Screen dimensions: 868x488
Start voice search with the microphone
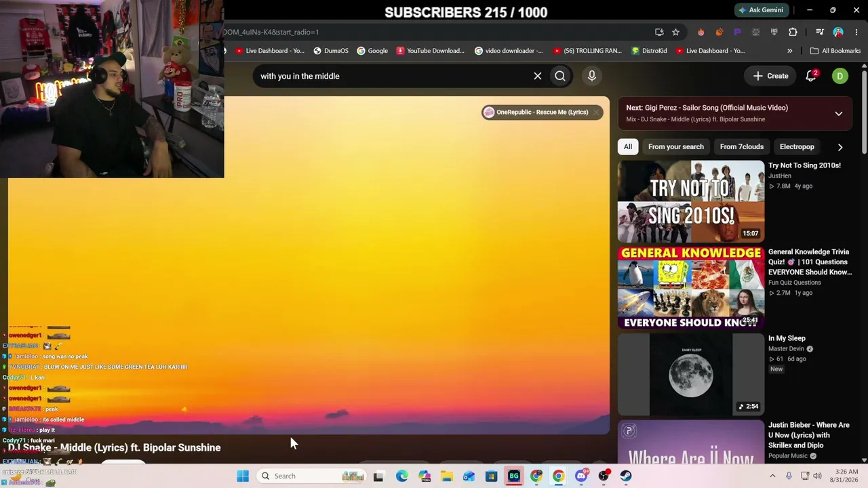[592, 76]
